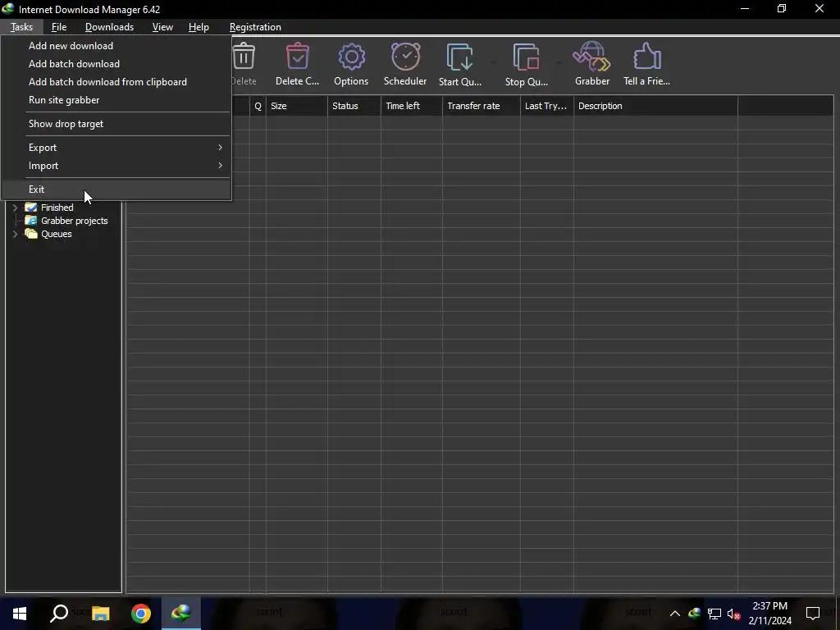The width and height of the screenshot is (840, 630).
Task: Sort by the Status column header
Action: pos(354,106)
